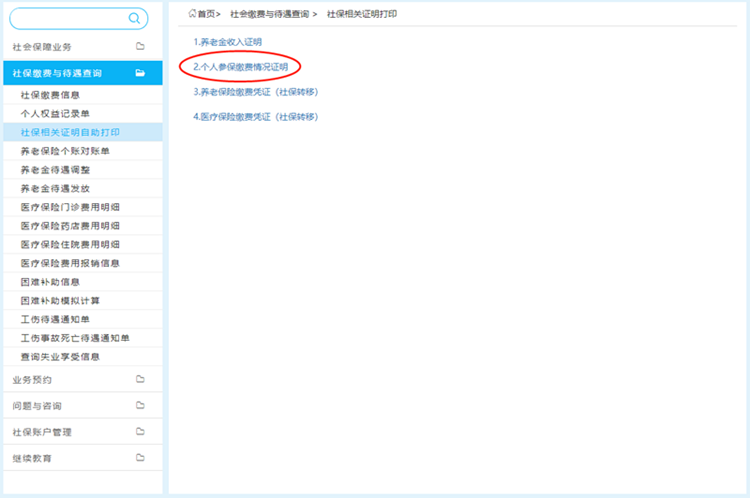Click folder icon beside 业务预约
This screenshot has height=498, width=750.
[140, 379]
